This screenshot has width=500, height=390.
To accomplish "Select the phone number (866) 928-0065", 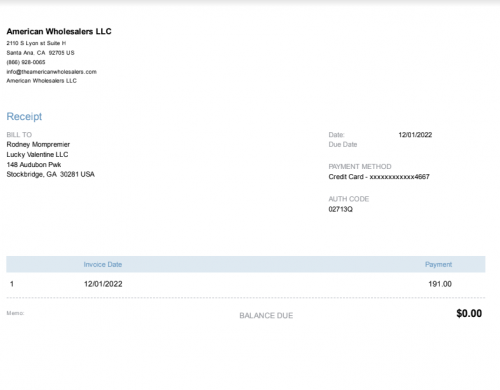I will click(x=26, y=62).
